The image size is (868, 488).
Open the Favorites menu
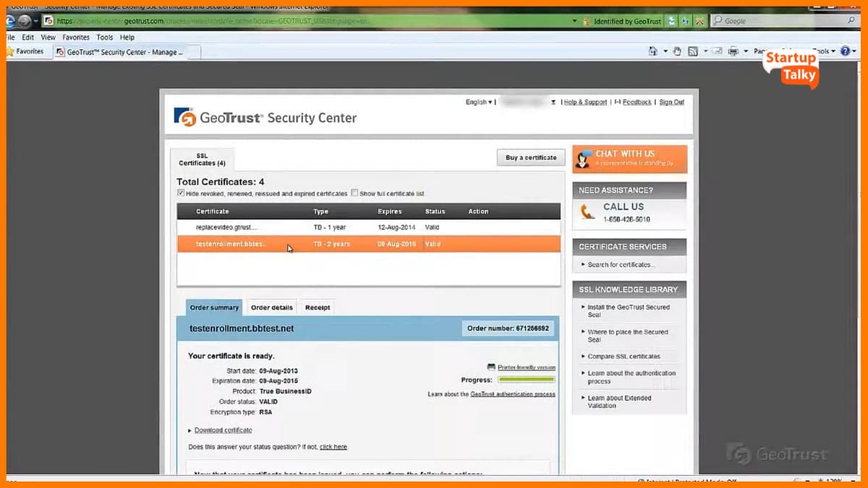click(x=75, y=37)
